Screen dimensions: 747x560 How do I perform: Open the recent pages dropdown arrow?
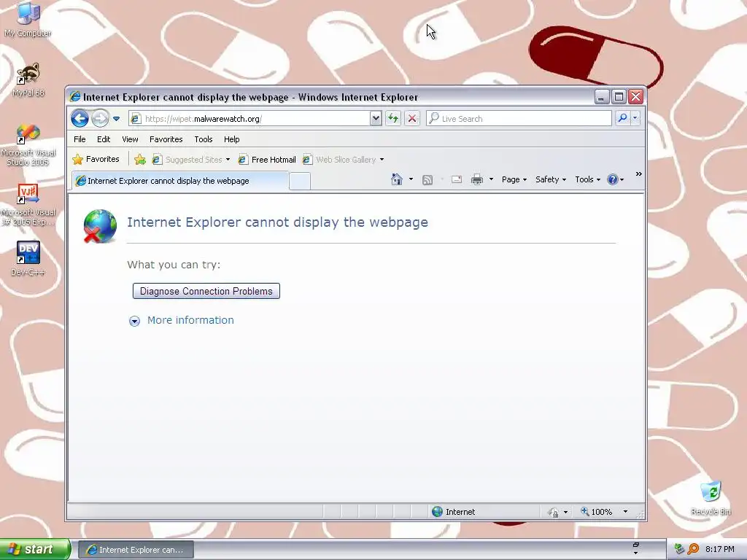116,119
